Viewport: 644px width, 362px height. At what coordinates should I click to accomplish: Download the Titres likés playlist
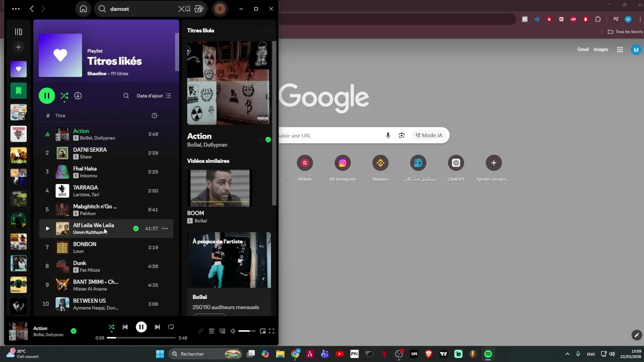point(78,96)
